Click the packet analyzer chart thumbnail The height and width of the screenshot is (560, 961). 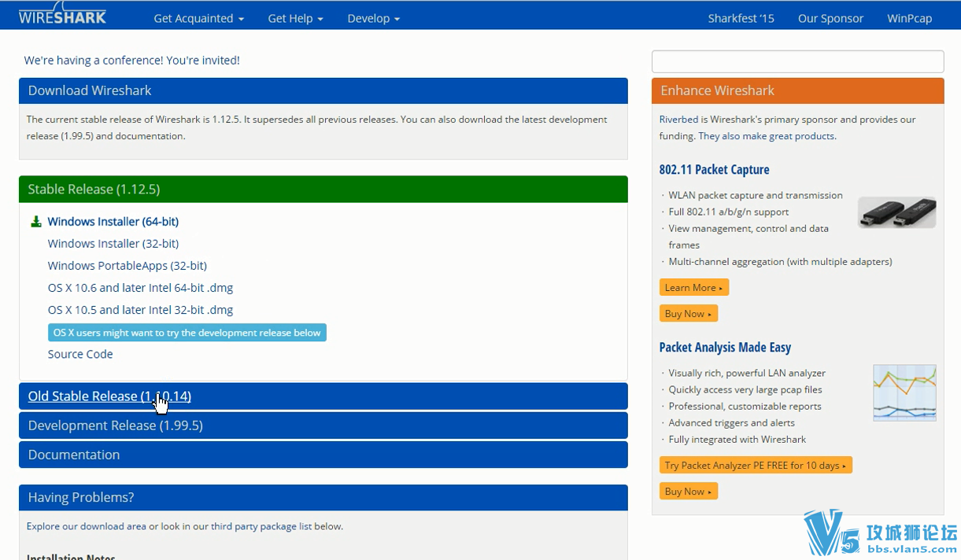coord(904,392)
